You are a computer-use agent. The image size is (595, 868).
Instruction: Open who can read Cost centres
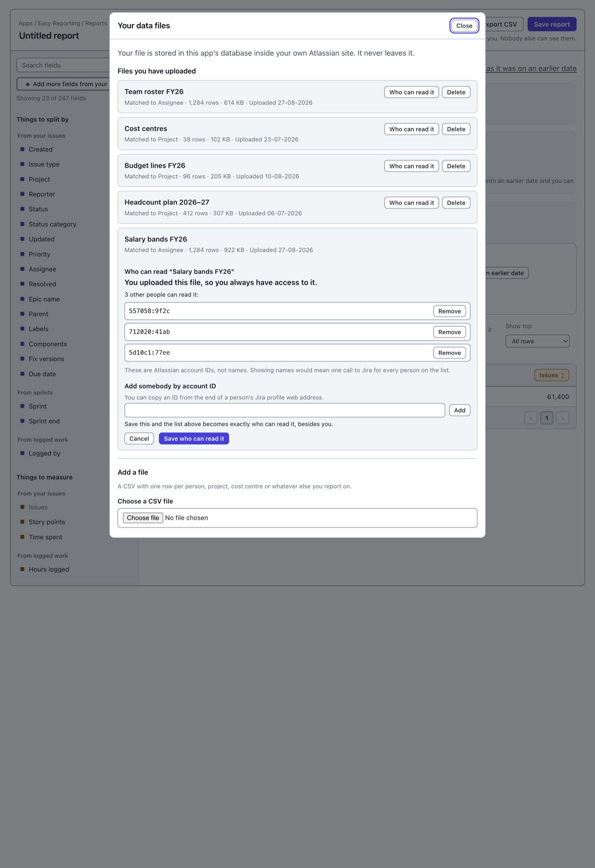click(411, 129)
